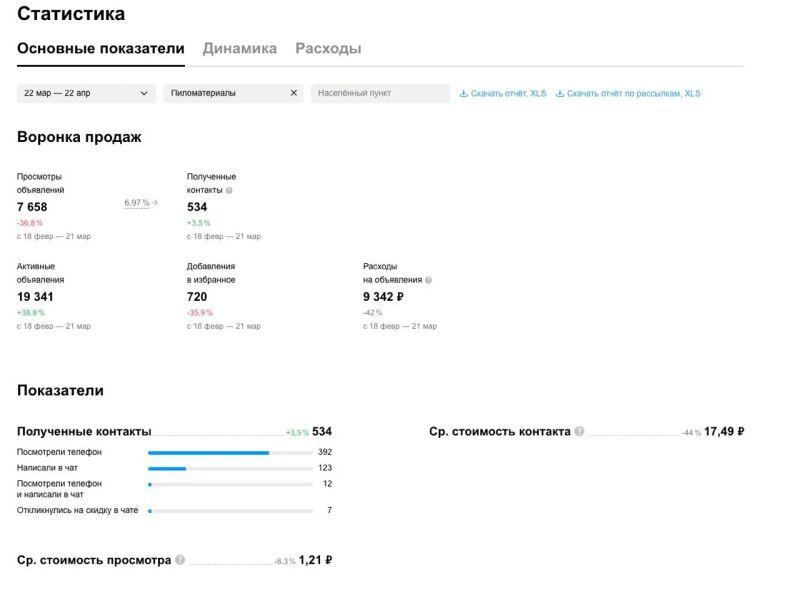
Task: Focus the "Населённый пункт" input field
Action: 380,93
